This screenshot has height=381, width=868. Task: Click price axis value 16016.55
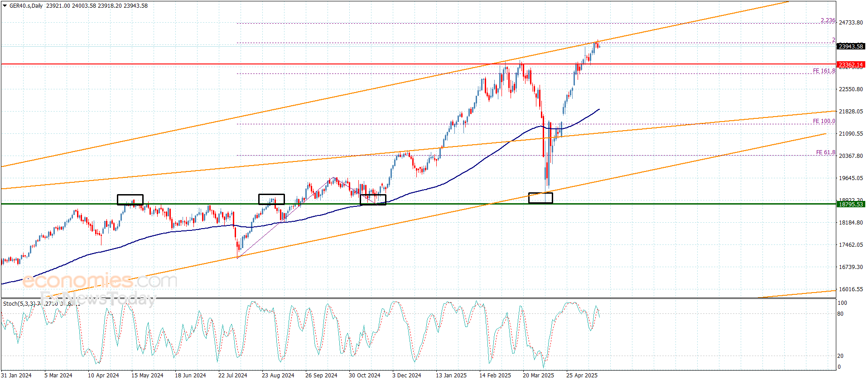pos(851,289)
